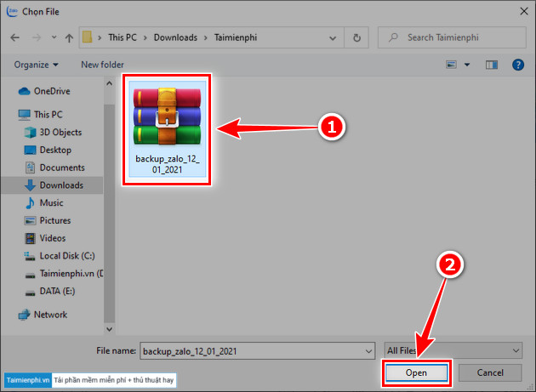536x392 pixels.
Task: Open Network in navigation pane
Action: [50, 314]
